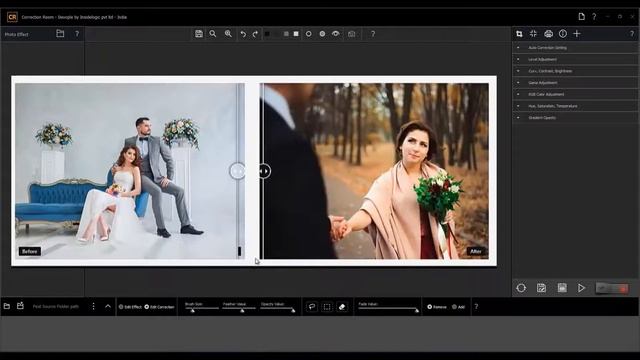Adjust the Brush Size slider

pos(202,309)
